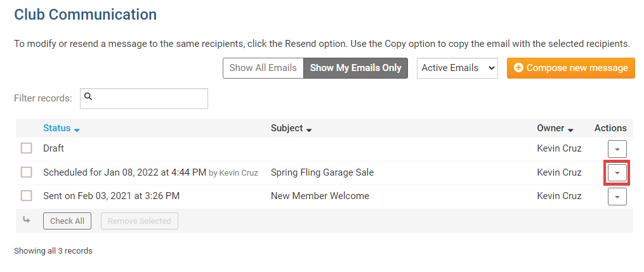Screen dimensions: 644x272
Task: Click the magnifier icon in the filter box
Action: [x=88, y=97]
